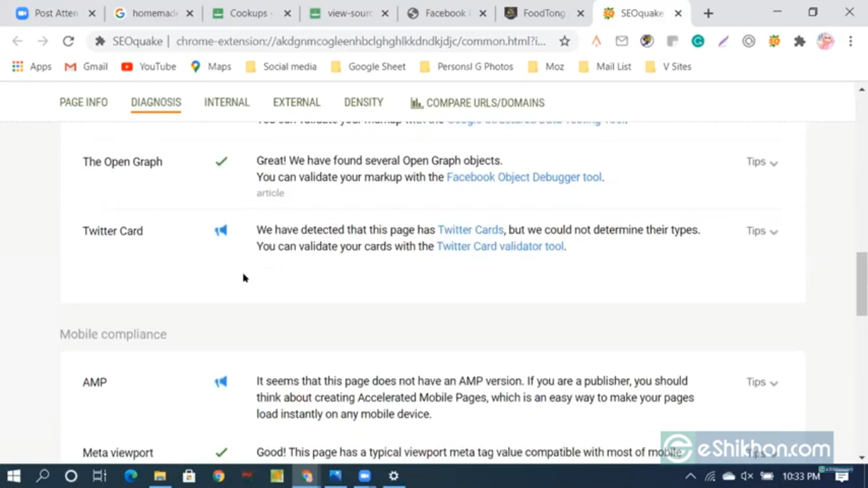Click the Twitter Card validator tool link
The image size is (868, 488).
click(500, 247)
